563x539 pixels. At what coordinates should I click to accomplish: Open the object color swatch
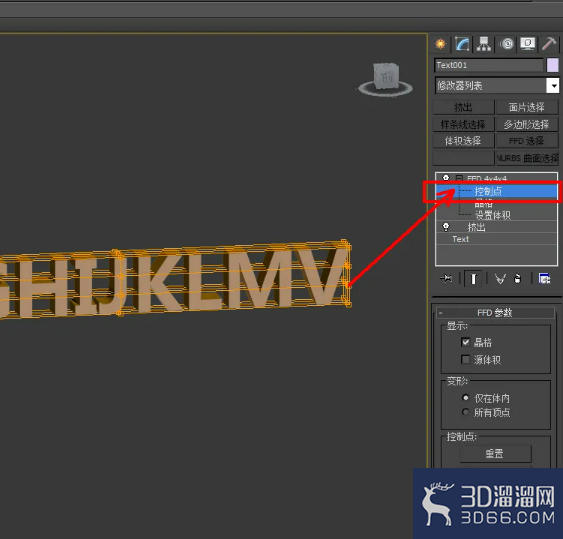pyautogui.click(x=553, y=65)
